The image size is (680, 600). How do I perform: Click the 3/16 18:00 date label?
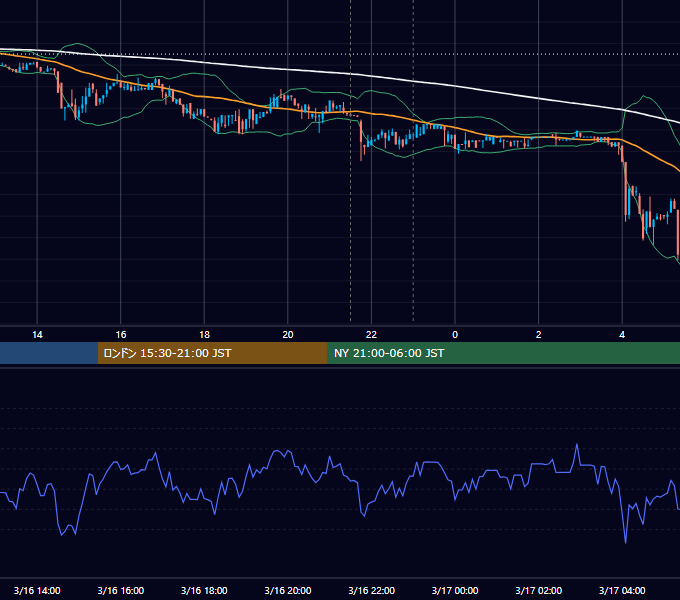(x=204, y=590)
